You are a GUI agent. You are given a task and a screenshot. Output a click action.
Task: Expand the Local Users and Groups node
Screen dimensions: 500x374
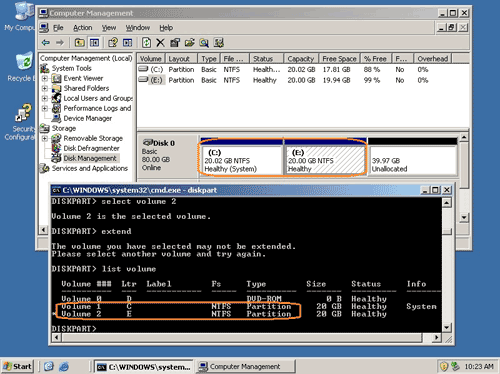coord(45,98)
